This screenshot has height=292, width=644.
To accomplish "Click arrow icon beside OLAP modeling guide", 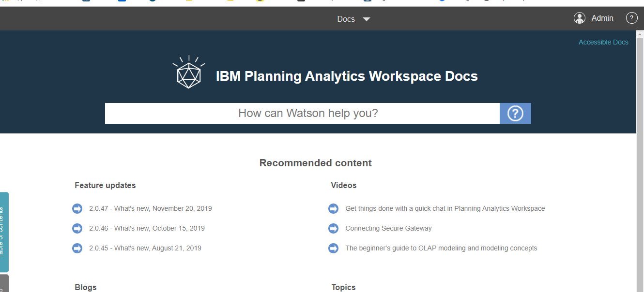I will coord(333,248).
